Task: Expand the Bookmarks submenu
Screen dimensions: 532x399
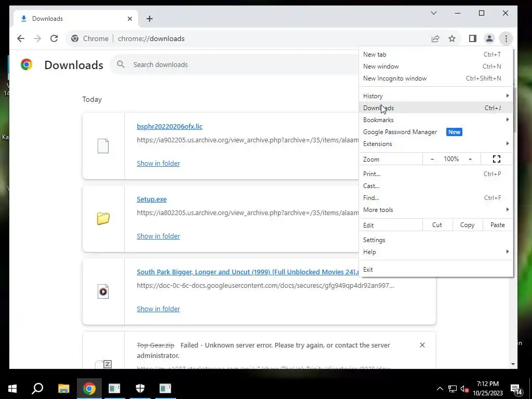Action: (436, 120)
